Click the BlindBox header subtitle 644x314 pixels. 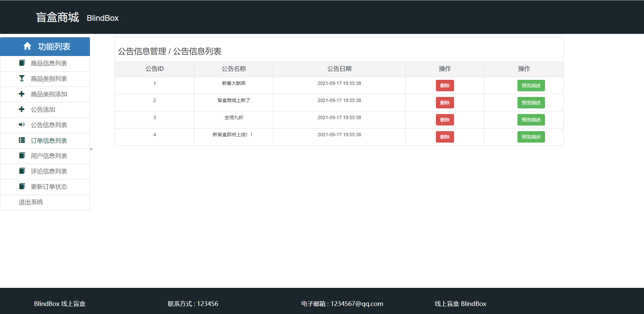[x=103, y=18]
